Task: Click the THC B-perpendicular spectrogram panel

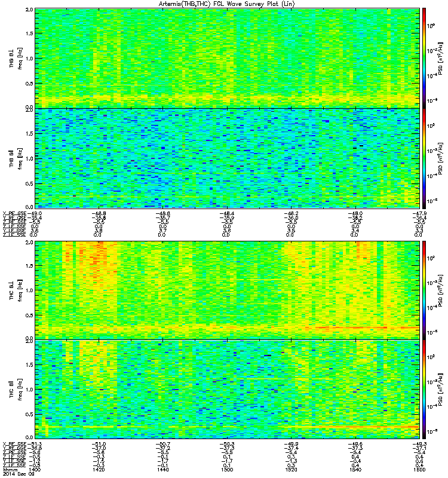Action: pyautogui.click(x=227, y=290)
